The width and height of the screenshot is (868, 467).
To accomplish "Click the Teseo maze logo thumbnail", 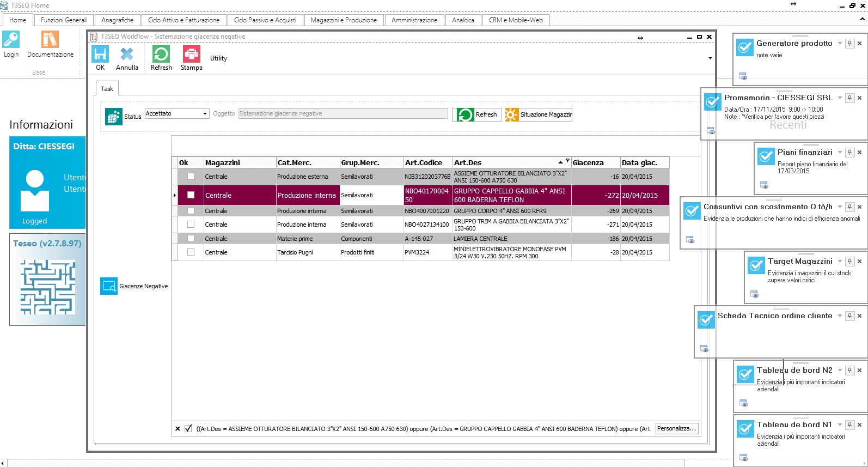I will click(48, 287).
